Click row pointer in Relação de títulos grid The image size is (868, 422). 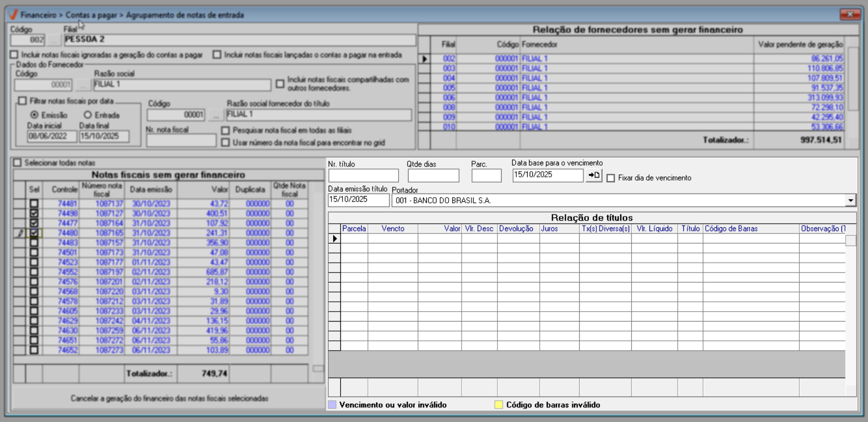point(335,238)
